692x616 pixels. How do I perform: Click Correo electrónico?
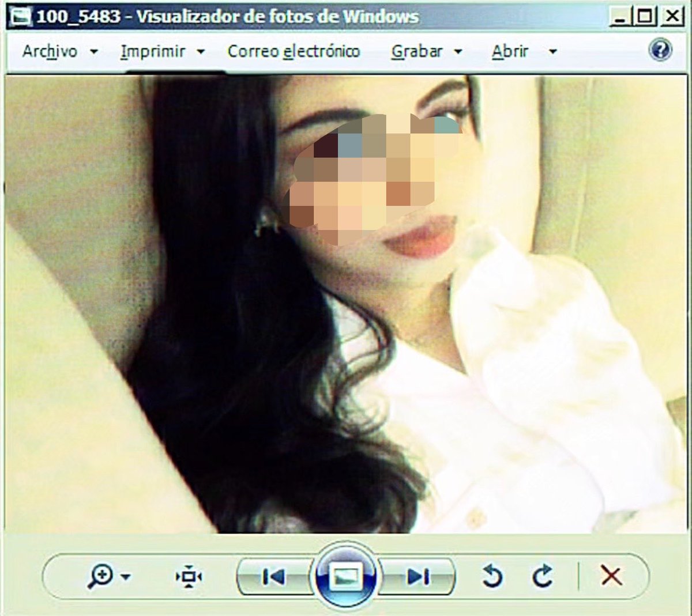coord(294,51)
